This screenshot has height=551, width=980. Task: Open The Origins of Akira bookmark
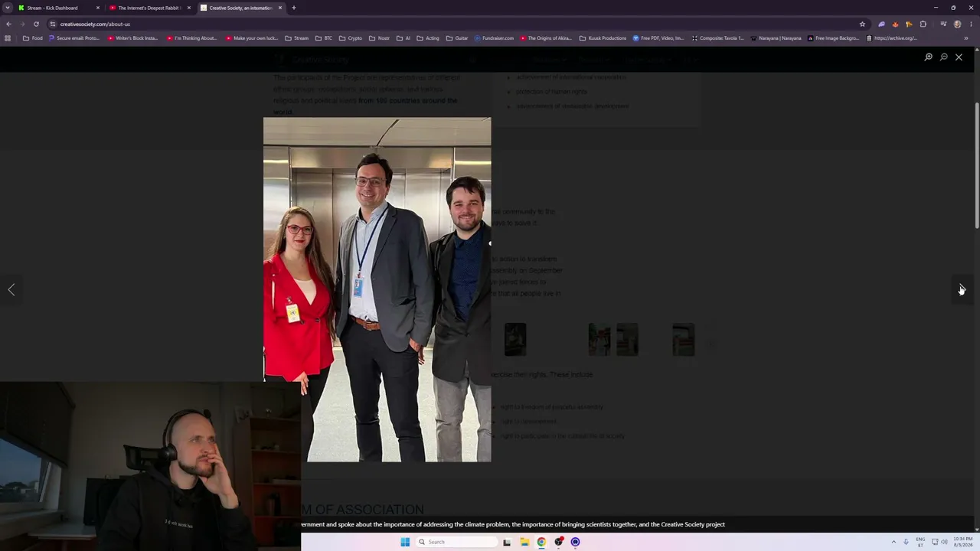pyautogui.click(x=546, y=38)
